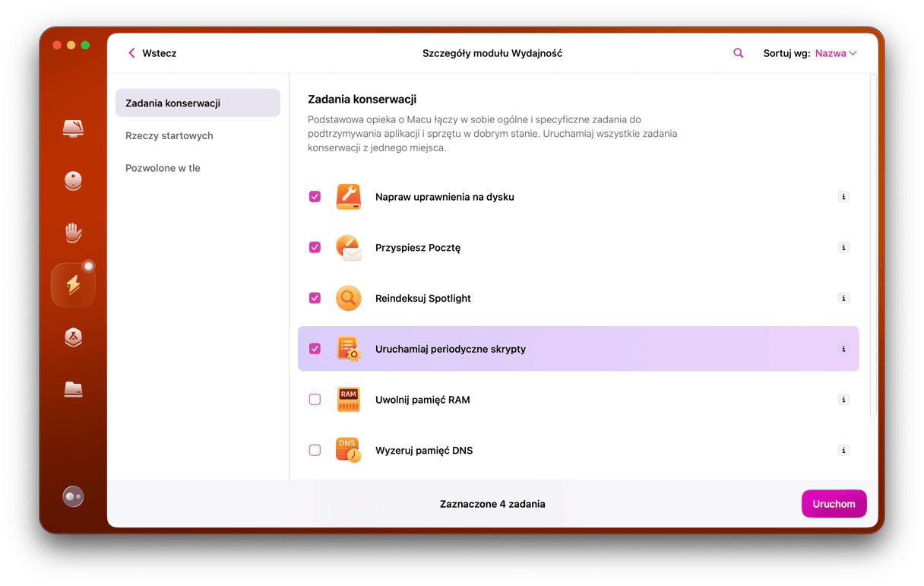Close the window with red button
Viewport: 924px width, 586px height.
(57, 46)
